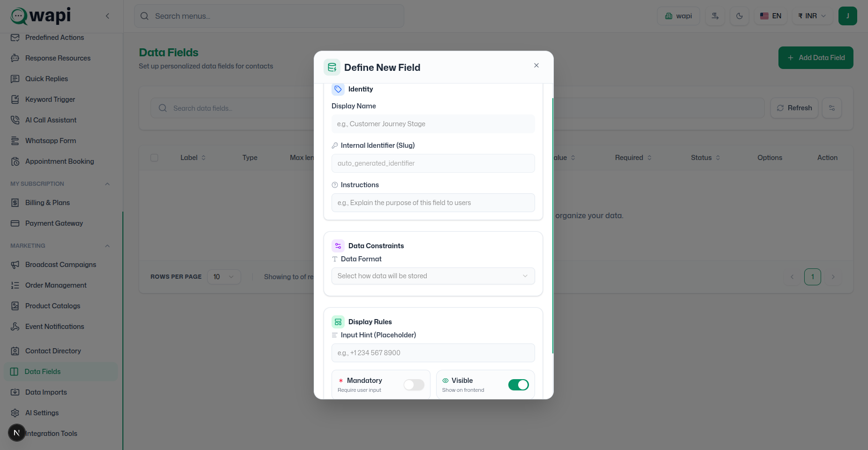Click Order Management list icon
868x450 pixels.
pos(15,285)
